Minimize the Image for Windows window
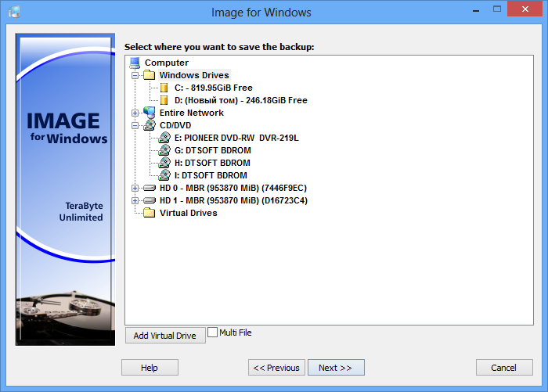The width and height of the screenshot is (548, 392). [476, 10]
